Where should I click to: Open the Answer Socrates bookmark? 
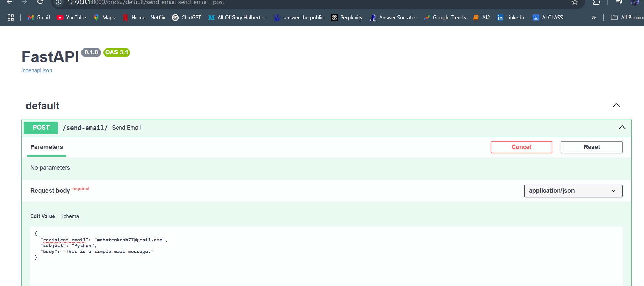[x=393, y=18]
